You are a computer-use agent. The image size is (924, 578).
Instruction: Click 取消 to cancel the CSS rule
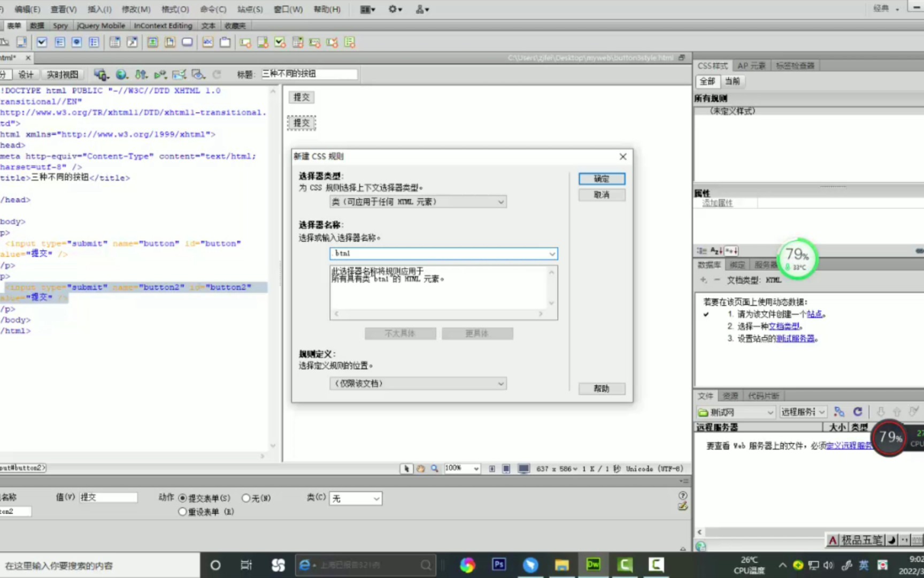pos(602,195)
